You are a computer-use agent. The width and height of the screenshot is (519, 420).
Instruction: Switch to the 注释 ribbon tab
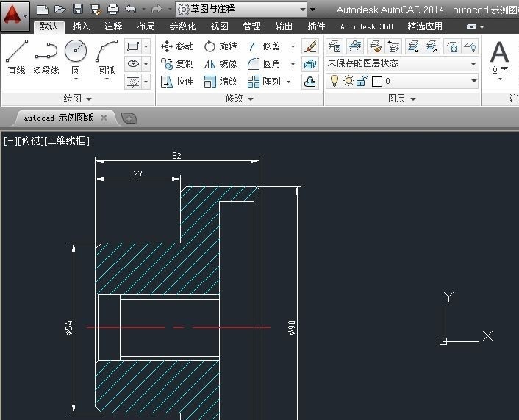(113, 26)
